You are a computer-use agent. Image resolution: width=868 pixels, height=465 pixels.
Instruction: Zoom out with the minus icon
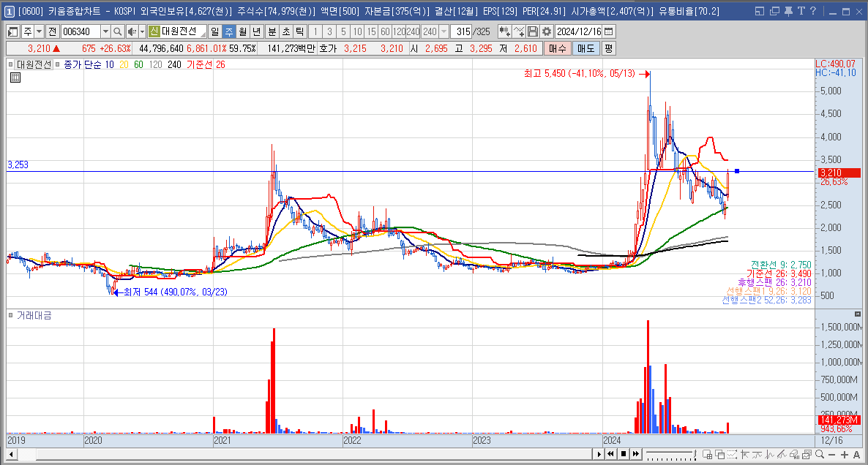831,455
